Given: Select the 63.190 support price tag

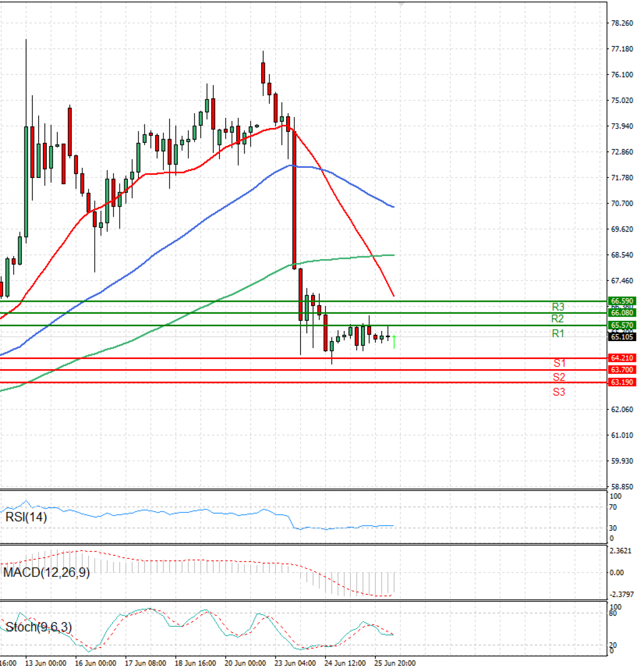Looking at the screenshot, I should (621, 382).
